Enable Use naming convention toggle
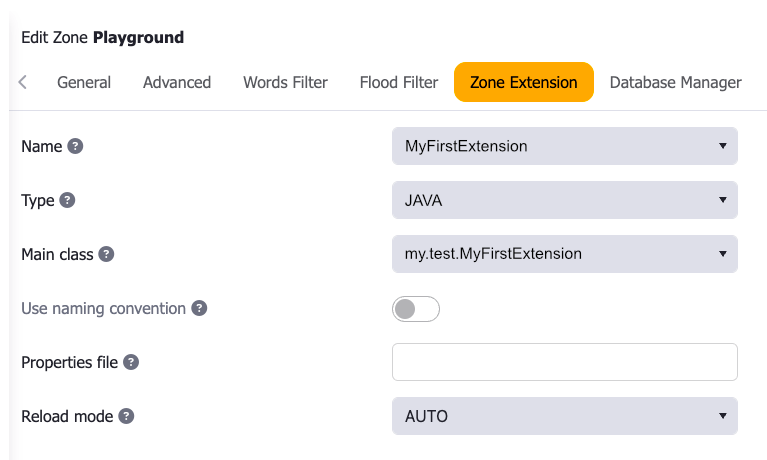The height and width of the screenshot is (460, 767). coord(415,309)
